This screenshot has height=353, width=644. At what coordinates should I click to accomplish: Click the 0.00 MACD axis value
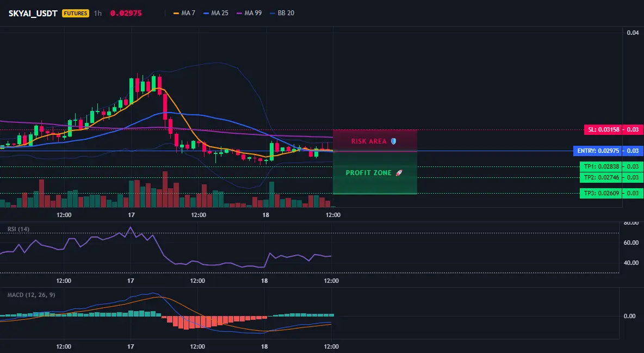[630, 316]
